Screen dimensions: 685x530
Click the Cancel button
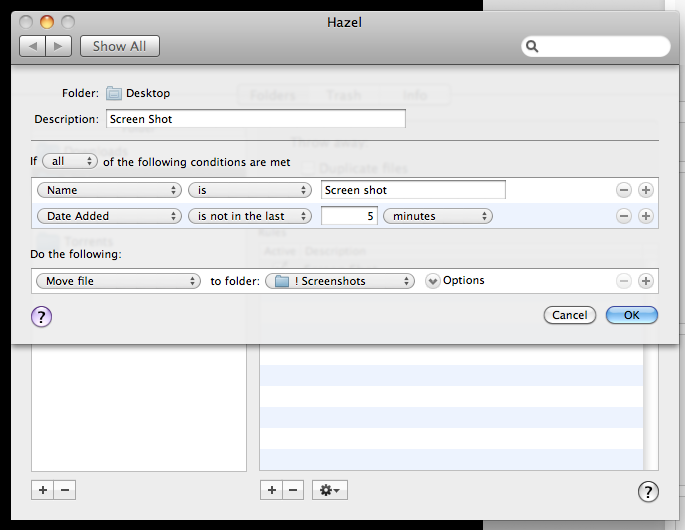tap(570, 315)
